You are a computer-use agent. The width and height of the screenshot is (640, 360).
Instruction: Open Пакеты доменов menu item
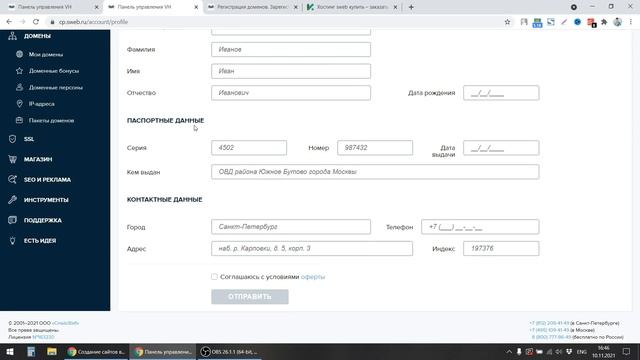click(51, 120)
